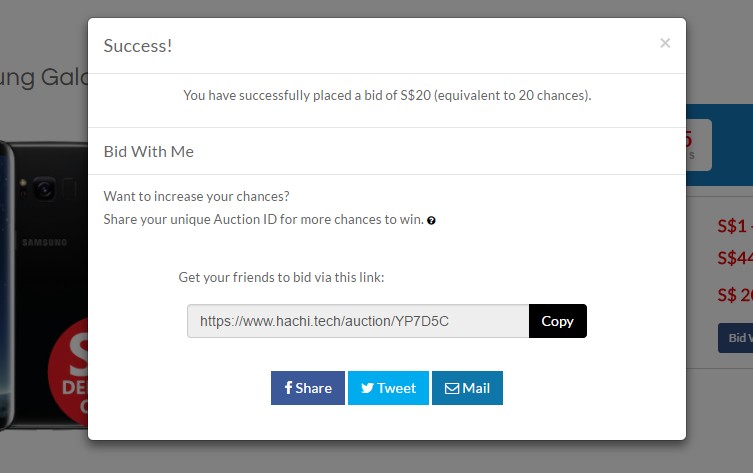The image size is (753, 473).
Task: Click "Get your friends to bid" label
Action: 281,278
